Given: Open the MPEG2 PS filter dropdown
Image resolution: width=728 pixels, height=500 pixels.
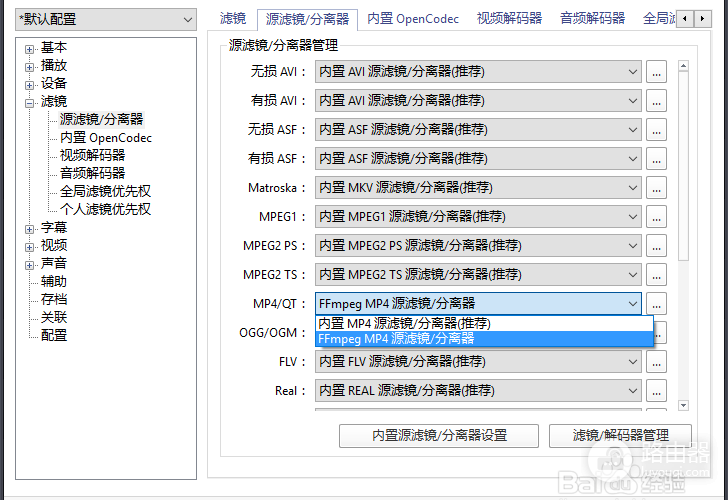Looking at the screenshot, I should tap(478, 246).
